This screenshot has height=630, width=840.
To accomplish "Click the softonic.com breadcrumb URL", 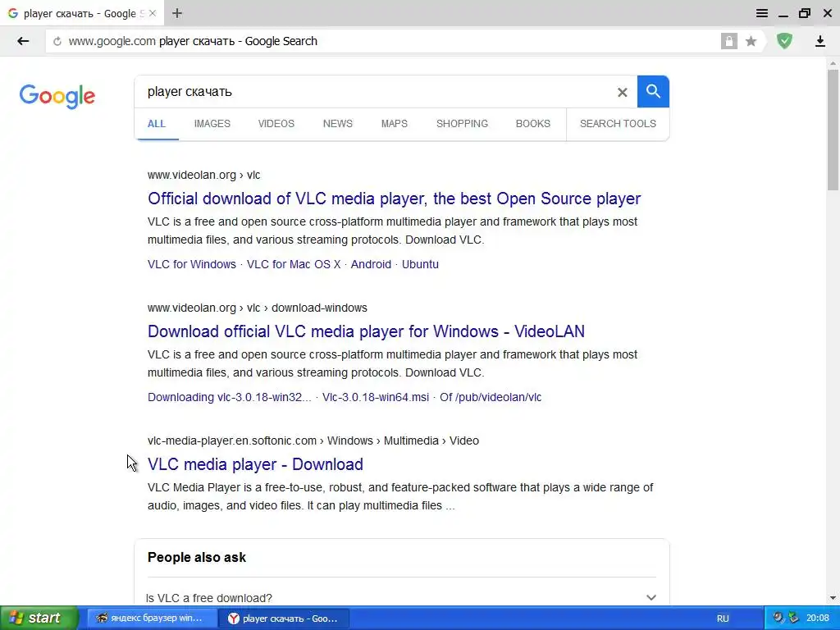I will [x=313, y=441].
